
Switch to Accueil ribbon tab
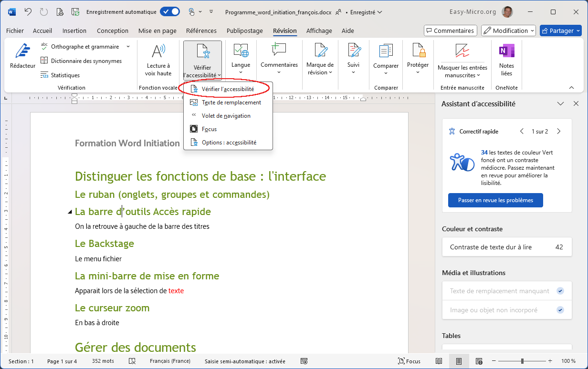(42, 31)
